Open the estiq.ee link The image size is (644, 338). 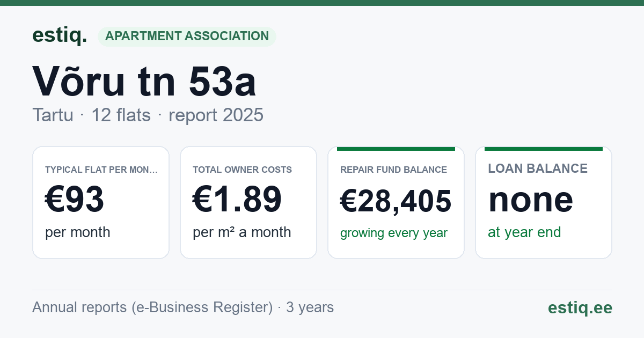pyautogui.click(x=580, y=308)
